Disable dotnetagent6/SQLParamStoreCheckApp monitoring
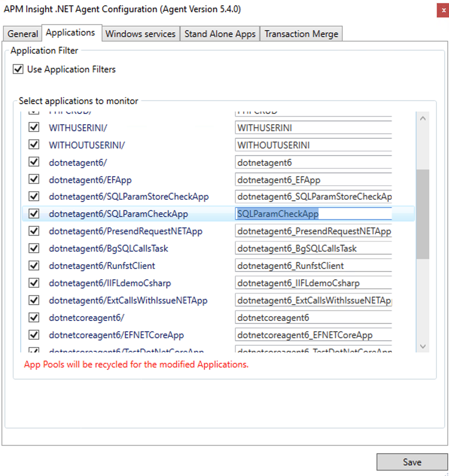The height and width of the screenshot is (476, 449). pos(34,196)
